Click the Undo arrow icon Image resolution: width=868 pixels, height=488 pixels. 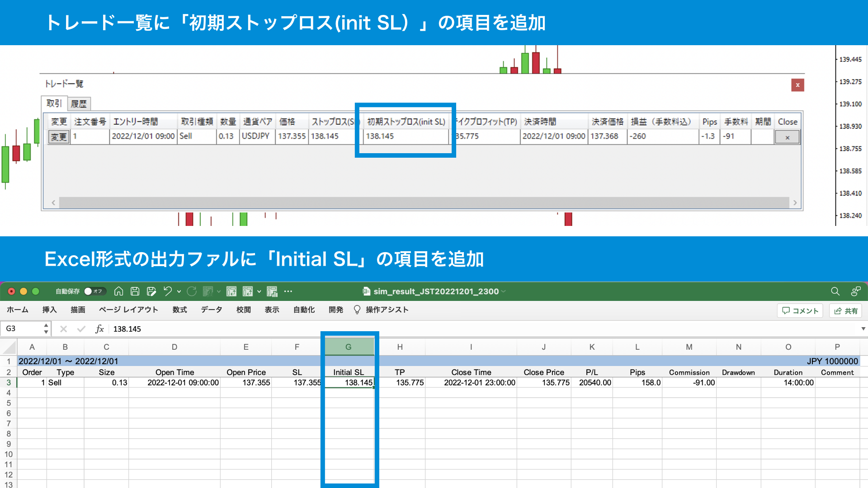point(168,291)
